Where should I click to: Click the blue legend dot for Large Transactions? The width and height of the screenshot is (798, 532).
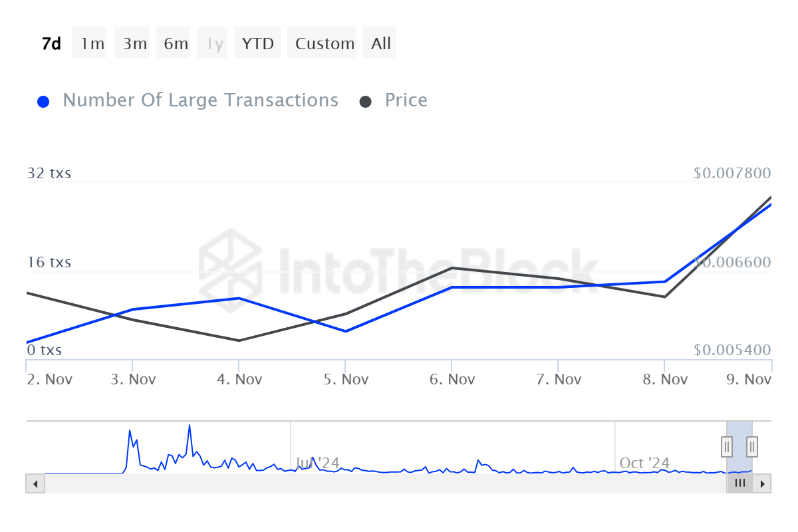click(44, 102)
